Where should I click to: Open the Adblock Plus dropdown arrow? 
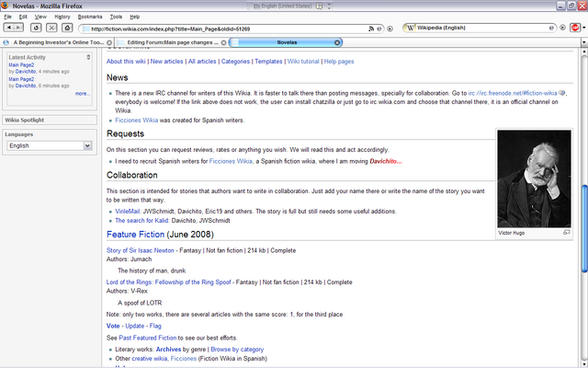pyautogui.click(x=584, y=28)
